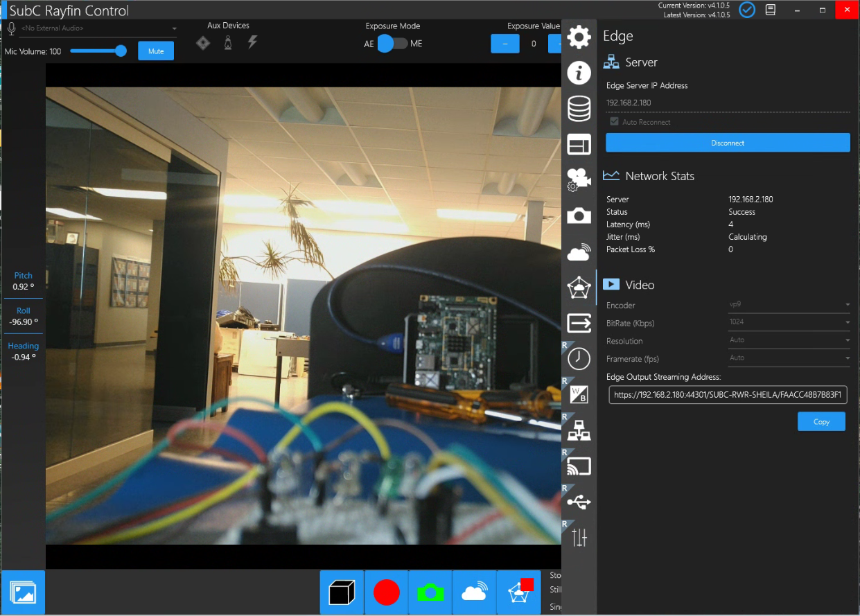This screenshot has height=616, width=860.
Task: Open the settings gear panel
Action: point(579,37)
